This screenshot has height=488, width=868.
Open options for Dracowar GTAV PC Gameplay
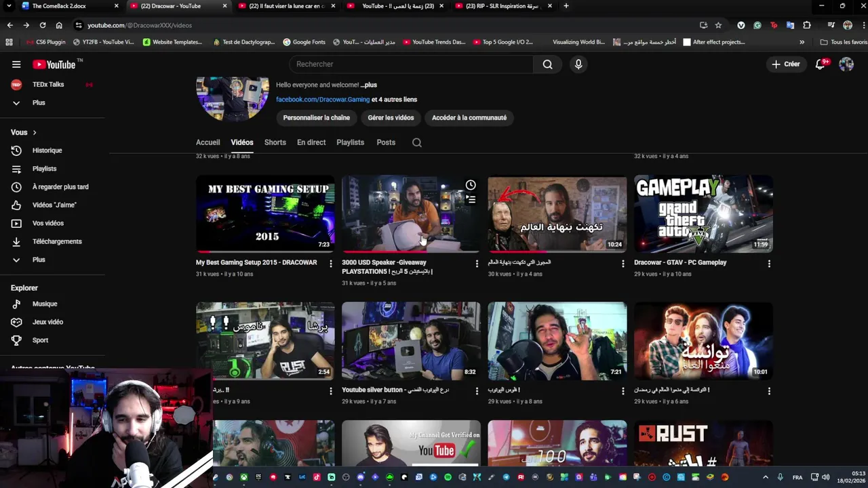coord(769,264)
